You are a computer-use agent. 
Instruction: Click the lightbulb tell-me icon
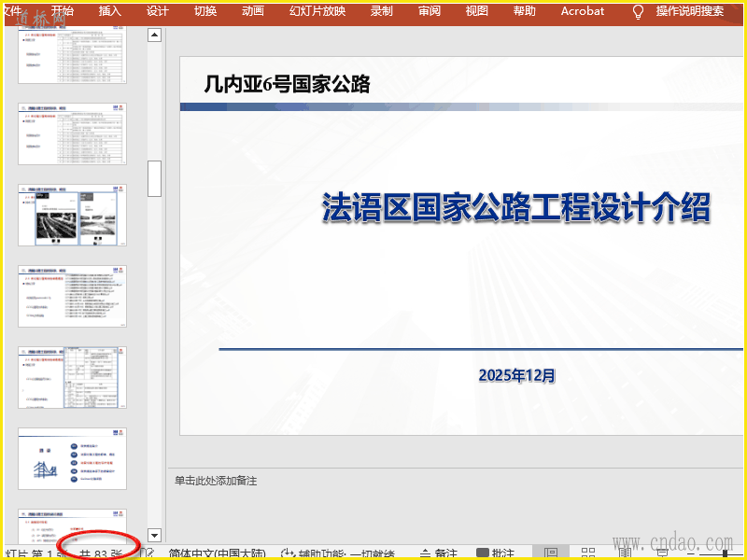tap(638, 11)
